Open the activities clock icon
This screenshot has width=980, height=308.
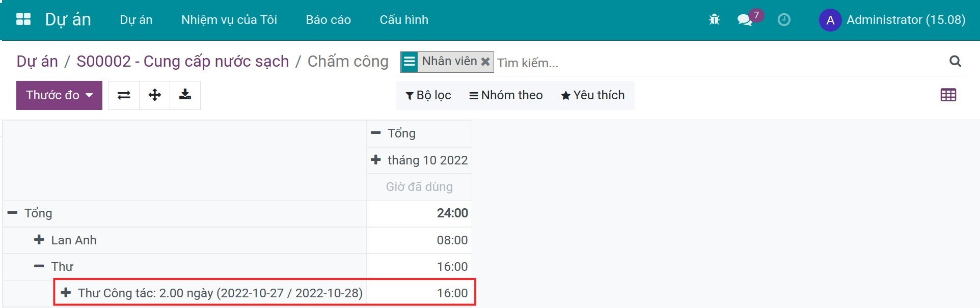(x=783, y=20)
